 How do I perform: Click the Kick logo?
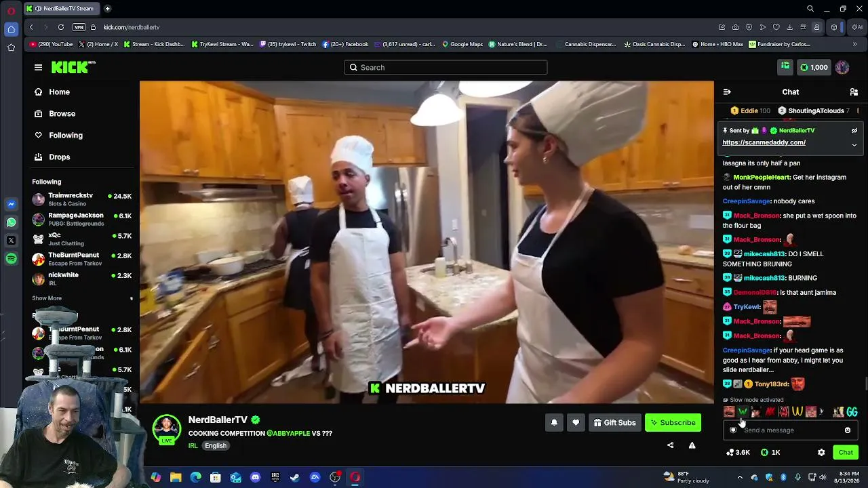click(x=73, y=67)
